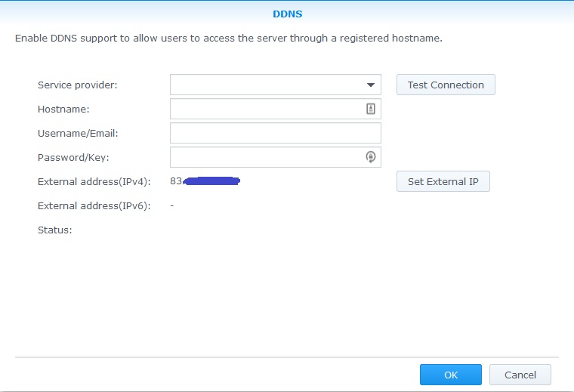
Task: Click the contact card icon in Hostname field
Action: point(371,109)
